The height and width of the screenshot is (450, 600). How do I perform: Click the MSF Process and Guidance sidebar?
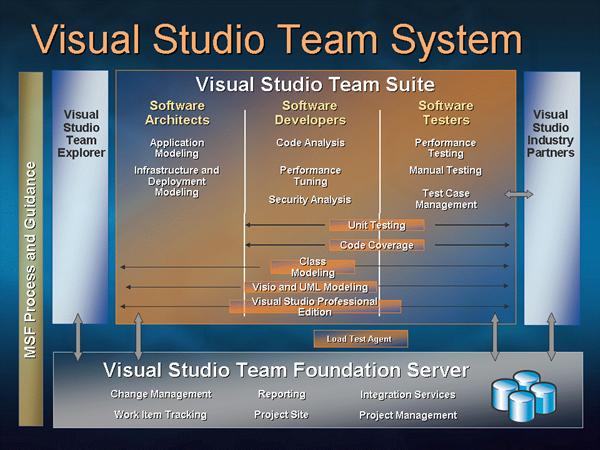pyautogui.click(x=30, y=260)
